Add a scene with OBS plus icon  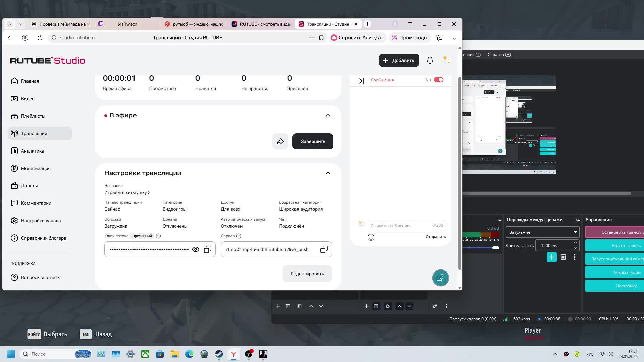[278, 306]
